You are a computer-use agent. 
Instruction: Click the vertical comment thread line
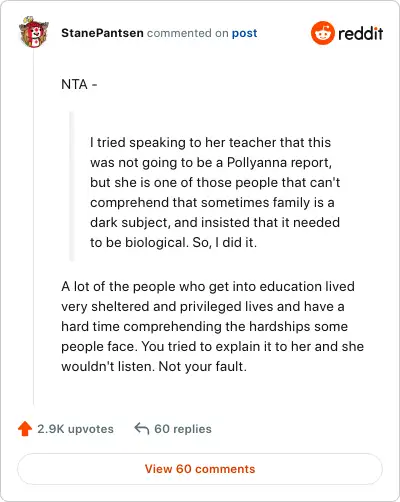coord(34,227)
